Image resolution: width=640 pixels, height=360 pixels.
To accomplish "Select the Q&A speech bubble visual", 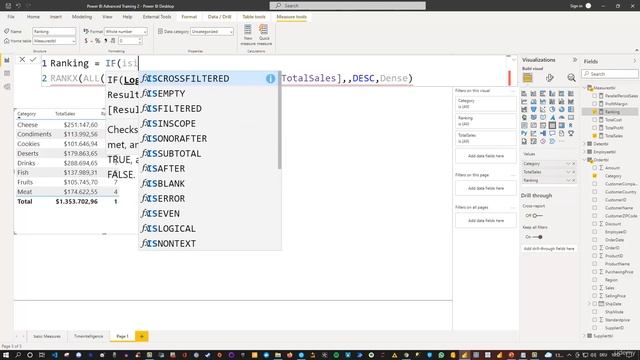I will [x=552, y=133].
